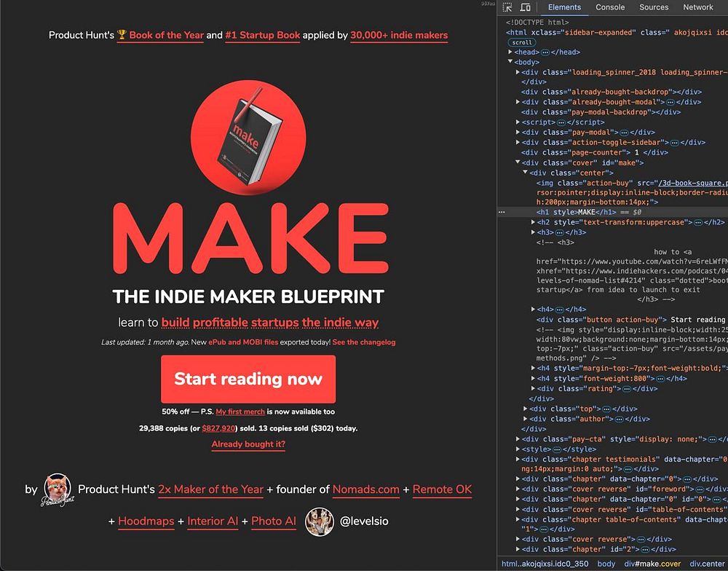The image size is (728, 571).
Task: Open the See the changelog link
Action: point(364,342)
